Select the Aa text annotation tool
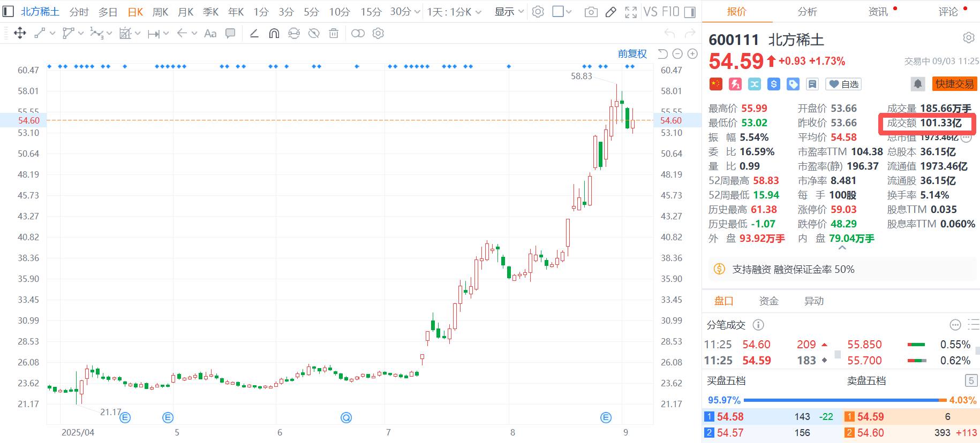Screen dimensions: 980x443 [210, 33]
